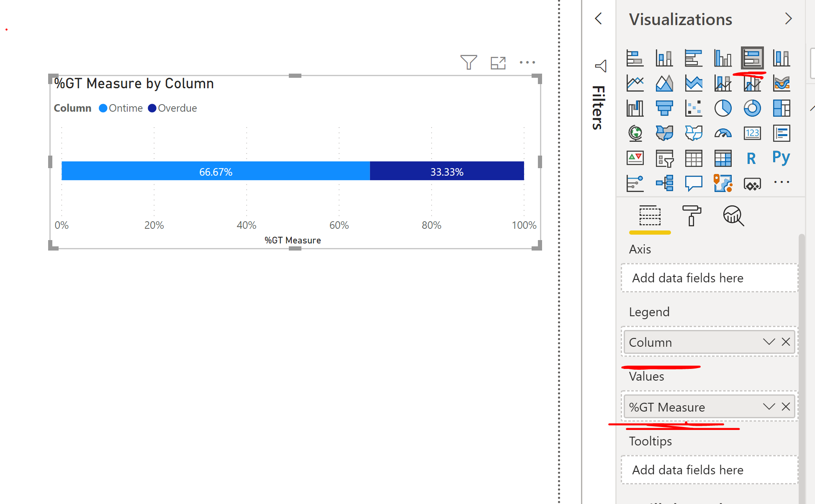Select the donut chart visual

tap(752, 108)
